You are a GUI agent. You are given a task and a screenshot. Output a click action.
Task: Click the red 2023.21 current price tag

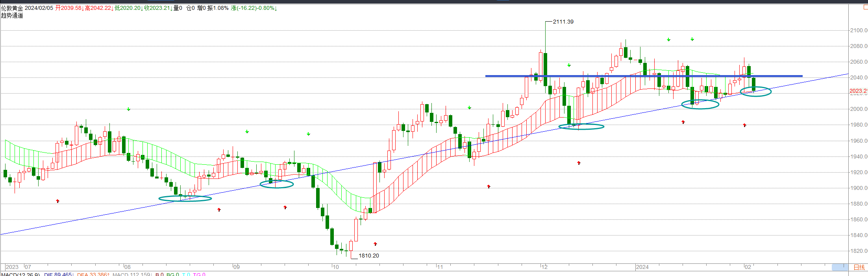click(x=859, y=91)
